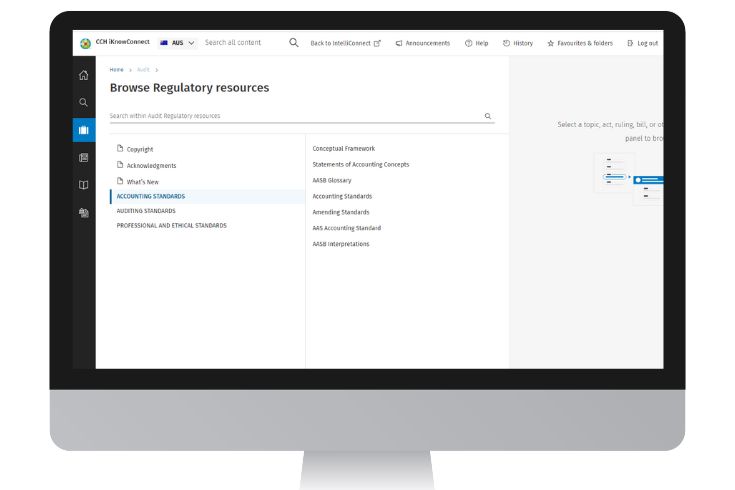Open the AASB Glossary item
Image resolution: width=735 pixels, height=490 pixels.
332,181
